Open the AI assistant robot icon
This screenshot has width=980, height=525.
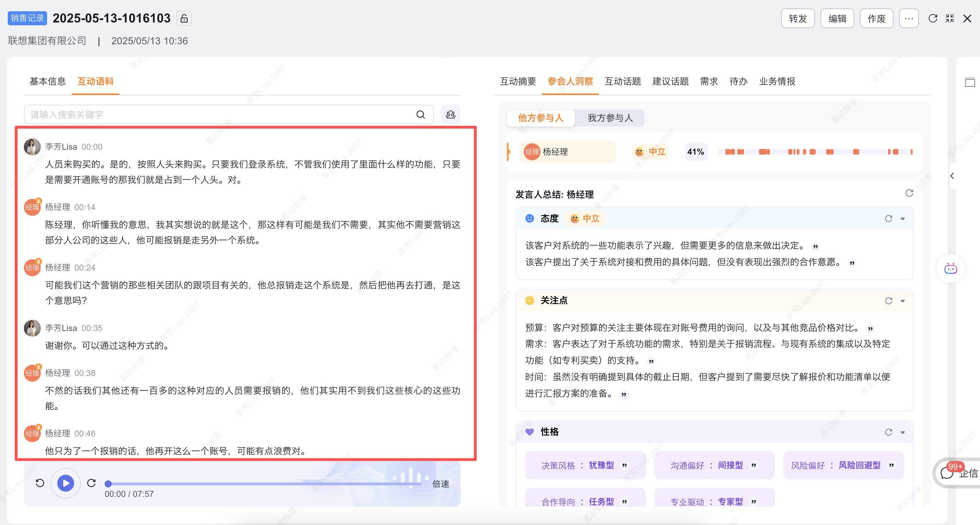click(x=950, y=269)
